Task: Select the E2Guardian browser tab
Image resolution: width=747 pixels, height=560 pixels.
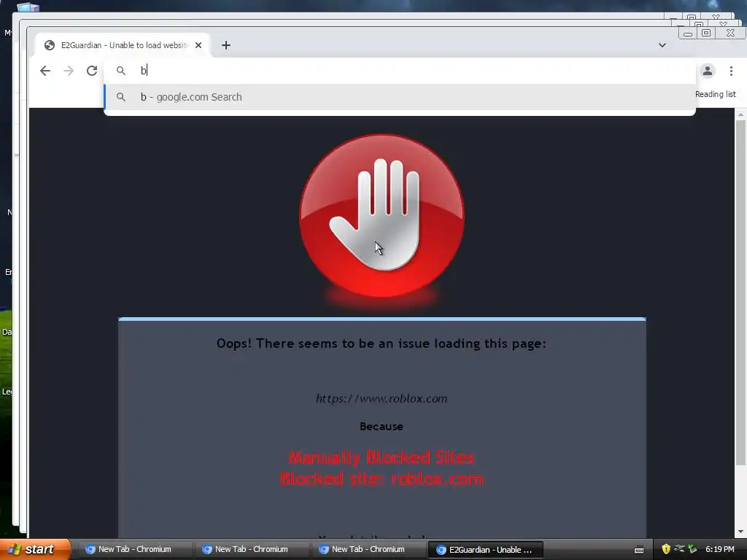Action: point(123,45)
